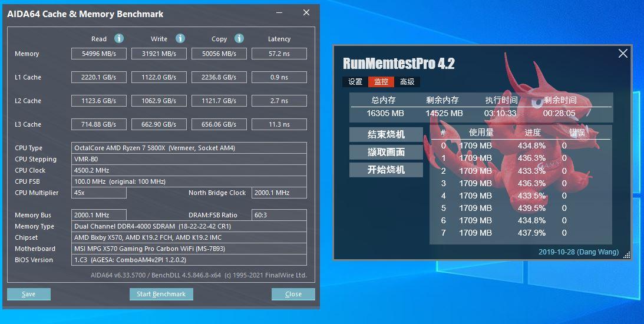Click BIOS Version 1.C3 field

(189, 260)
